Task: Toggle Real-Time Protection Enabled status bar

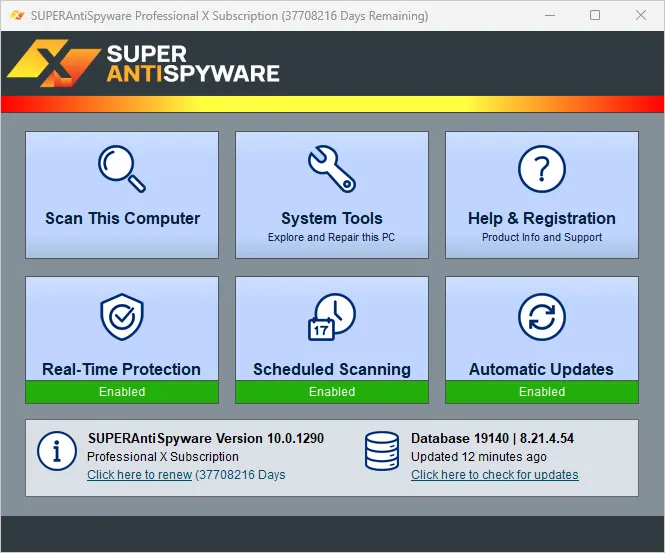Action: [122, 391]
